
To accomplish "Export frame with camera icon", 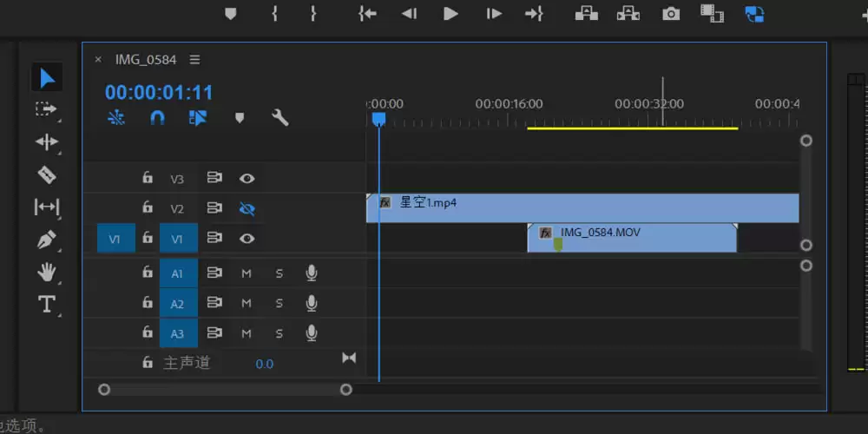I will click(671, 14).
